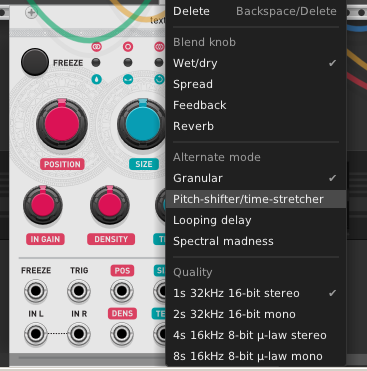The image size is (367, 371).
Task: Click the middle LED indicator
Action: [x=128, y=62]
